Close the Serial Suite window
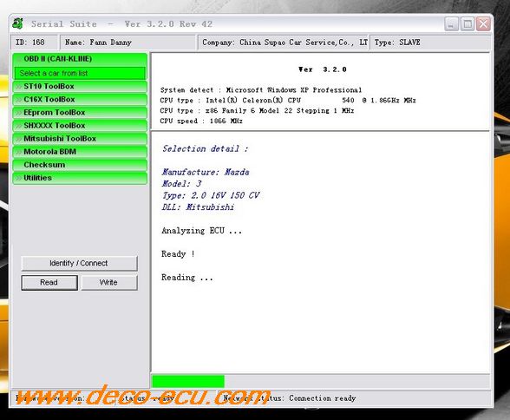The width and height of the screenshot is (510, 420). tap(484, 24)
